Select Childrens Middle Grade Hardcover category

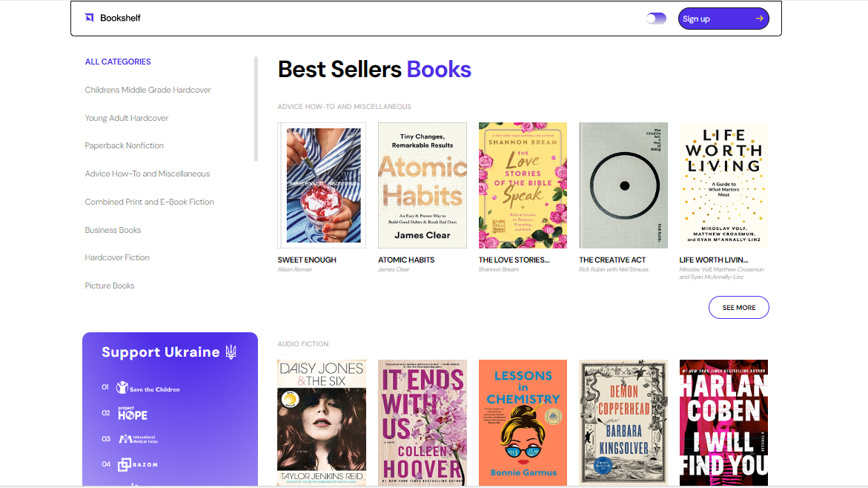pos(148,90)
